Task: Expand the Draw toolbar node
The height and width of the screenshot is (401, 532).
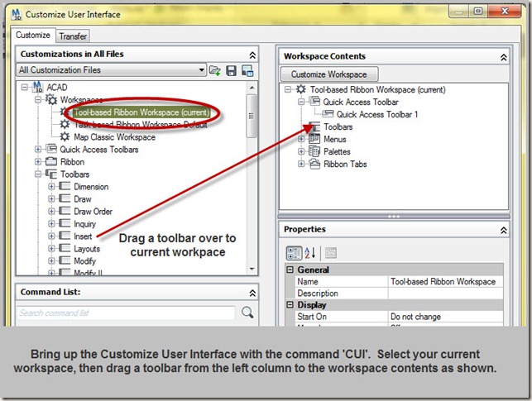Action: (x=51, y=199)
